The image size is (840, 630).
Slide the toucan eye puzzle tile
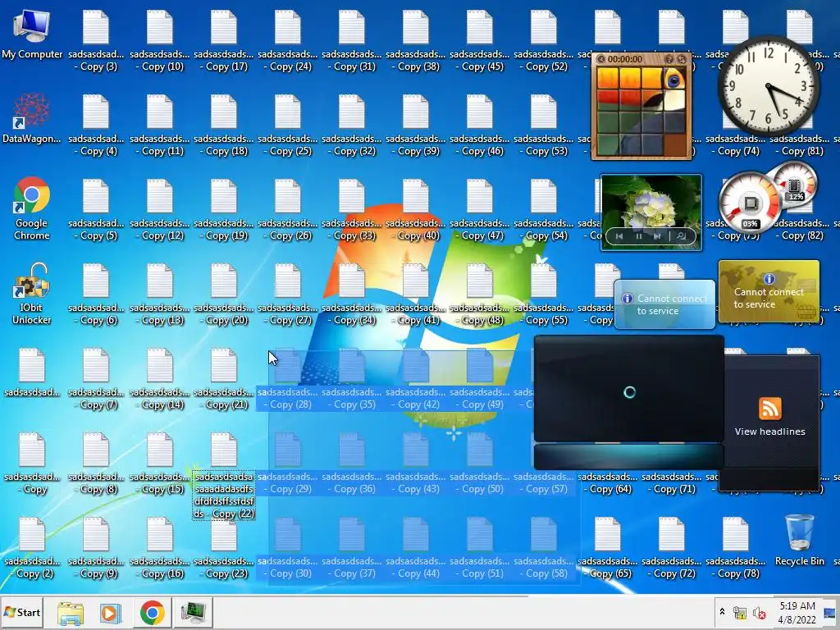[674, 78]
